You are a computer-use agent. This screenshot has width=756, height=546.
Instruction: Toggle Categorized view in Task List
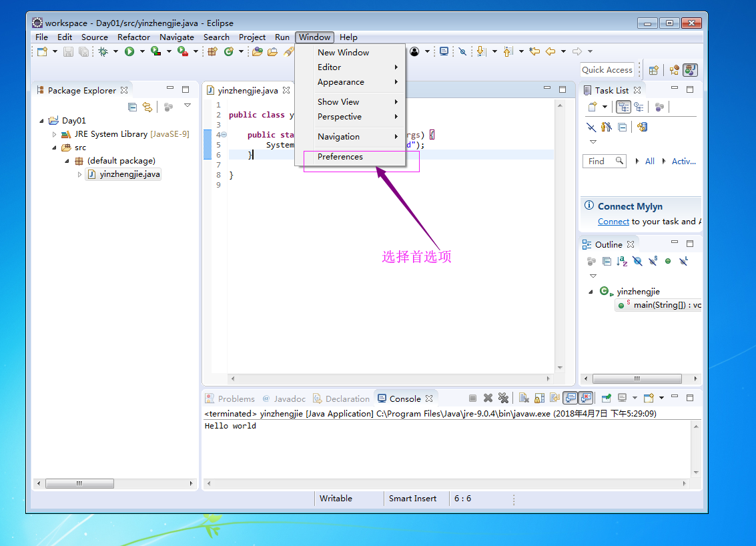(x=623, y=107)
